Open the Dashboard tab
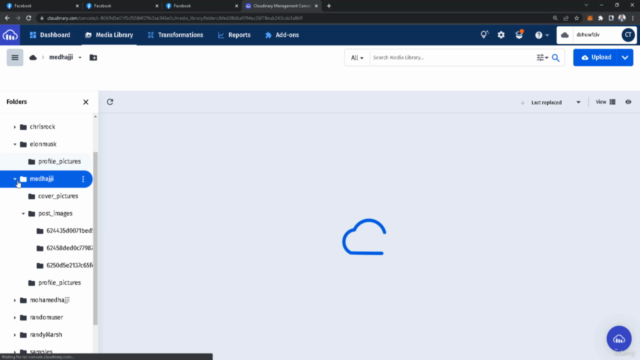Image resolution: width=640 pixels, height=360 pixels. [x=50, y=35]
